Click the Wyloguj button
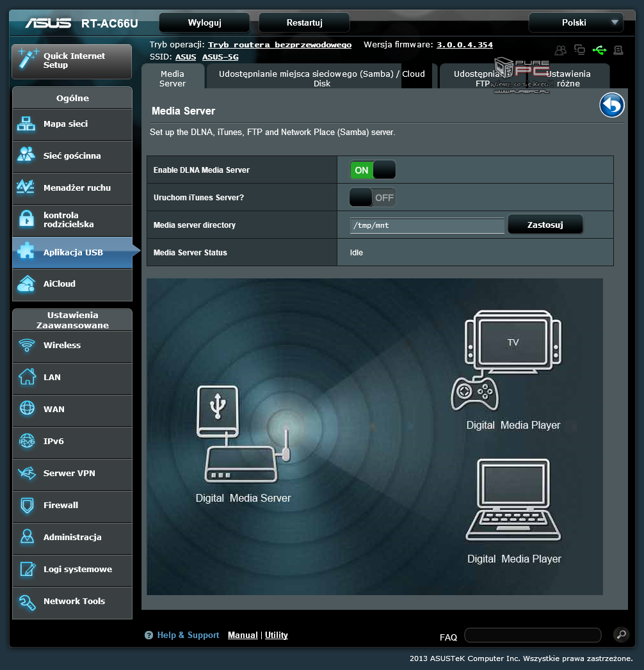The width and height of the screenshot is (644, 670). point(205,22)
